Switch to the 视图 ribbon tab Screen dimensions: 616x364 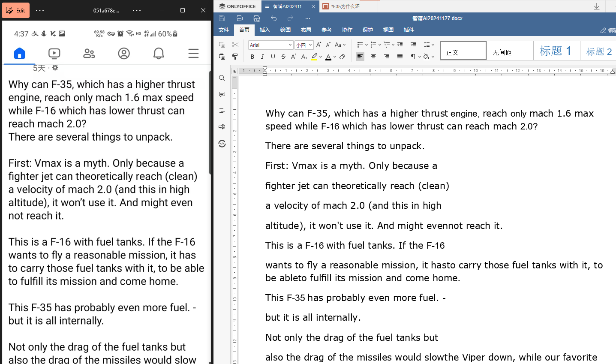click(x=388, y=30)
